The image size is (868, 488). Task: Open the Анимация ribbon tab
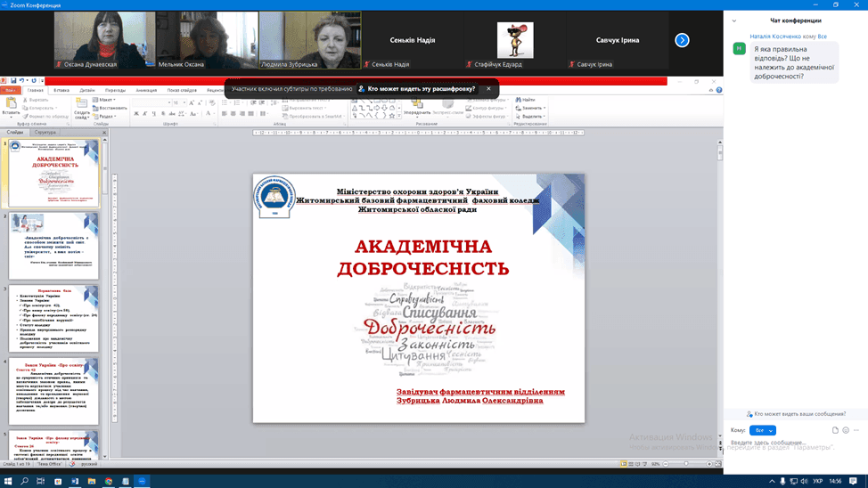coord(146,90)
